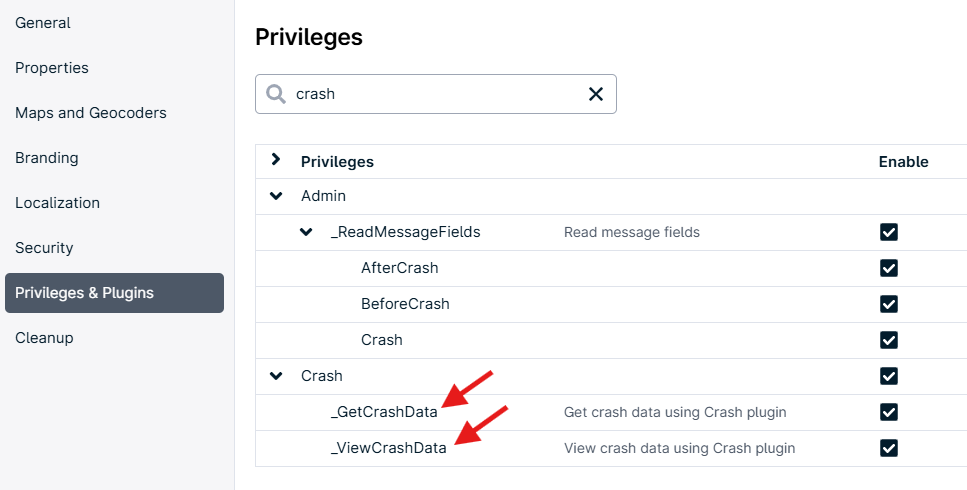Expand all via Privileges header chevron
Image resolution: width=967 pixels, height=490 pixels.
(276, 160)
